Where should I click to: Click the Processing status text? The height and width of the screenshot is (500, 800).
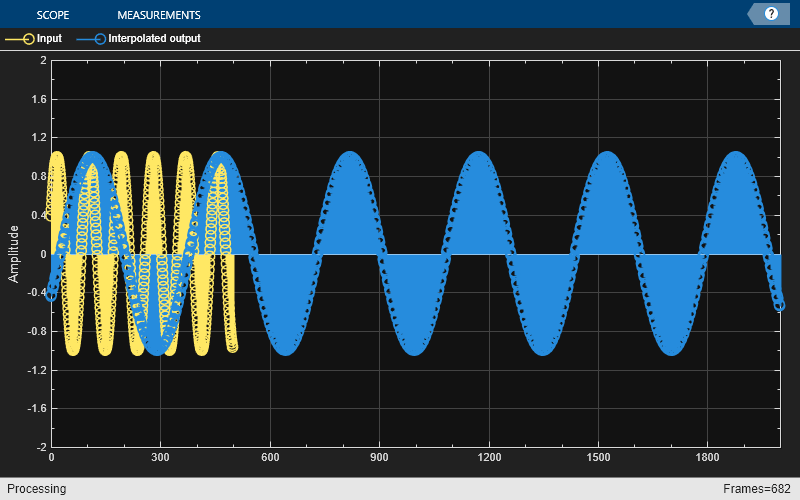(x=34, y=489)
